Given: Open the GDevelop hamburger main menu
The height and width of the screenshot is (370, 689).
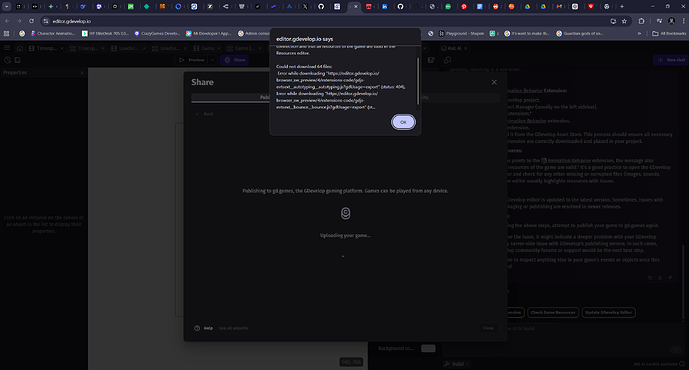Looking at the screenshot, I should tap(7, 48).
